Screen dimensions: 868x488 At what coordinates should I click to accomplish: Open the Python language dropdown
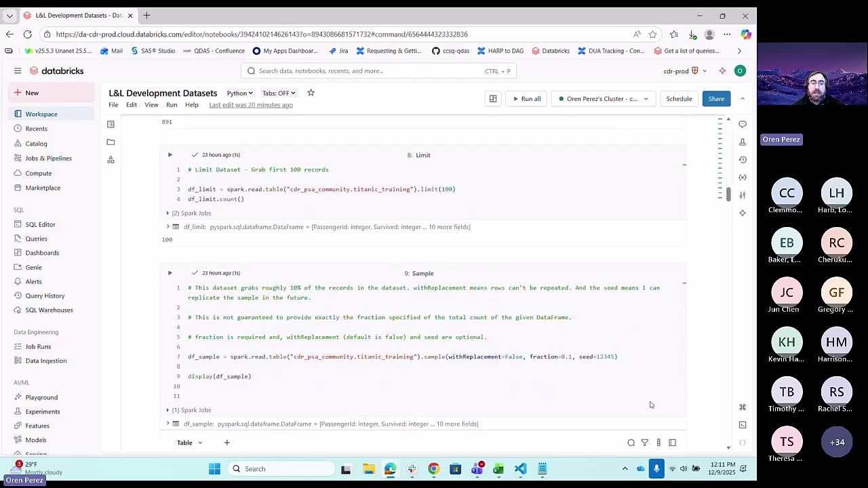click(239, 93)
